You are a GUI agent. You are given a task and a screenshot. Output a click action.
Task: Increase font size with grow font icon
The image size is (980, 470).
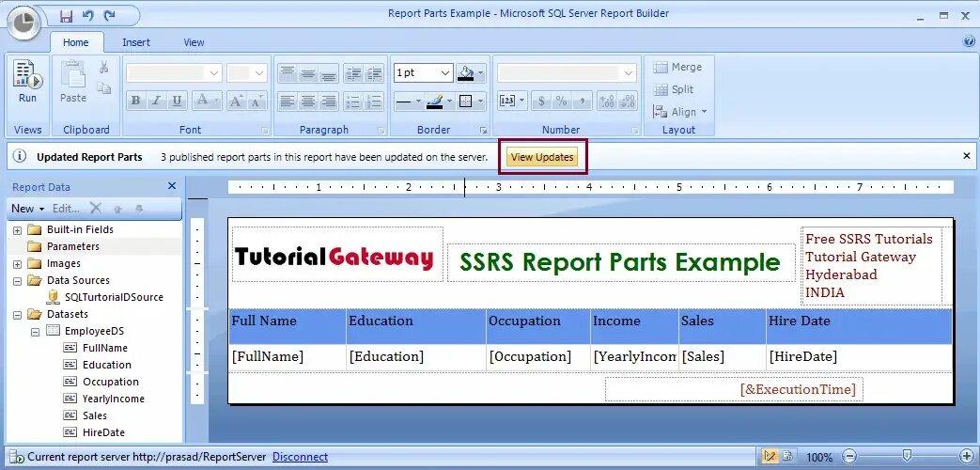(x=236, y=101)
